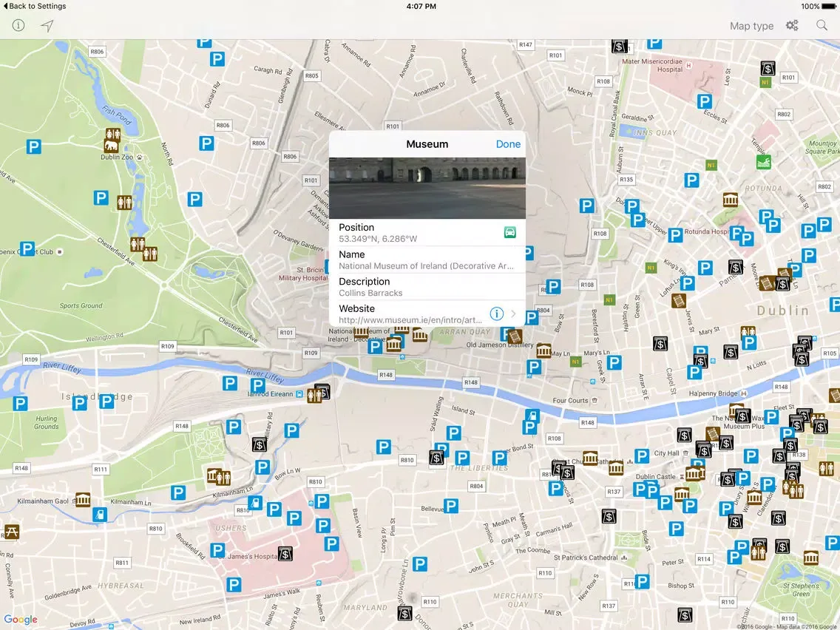This screenshot has width=840, height=630.
Task: Tap the chevron in Website row
Action: click(x=513, y=314)
